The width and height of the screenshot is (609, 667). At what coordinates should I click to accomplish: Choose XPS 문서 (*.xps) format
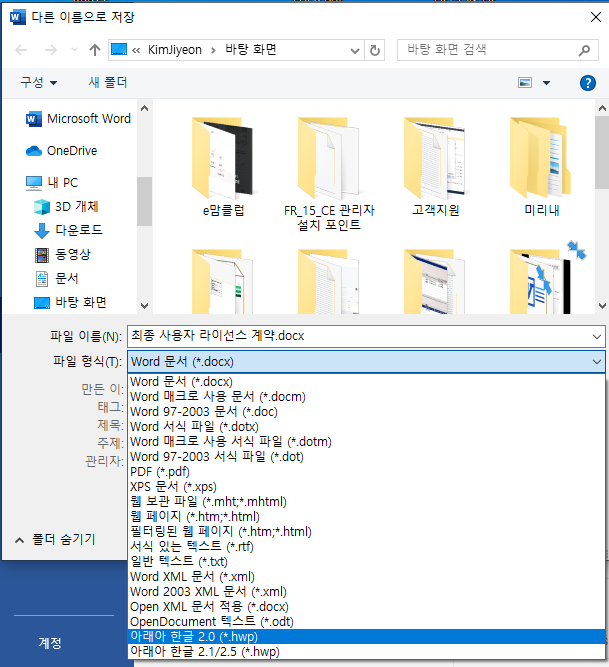click(366, 487)
